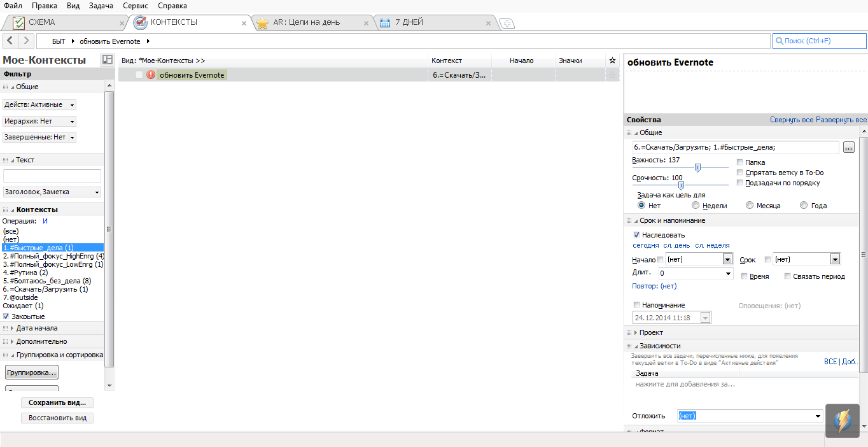
Task: Open context picker with ellipsis button
Action: [848, 148]
